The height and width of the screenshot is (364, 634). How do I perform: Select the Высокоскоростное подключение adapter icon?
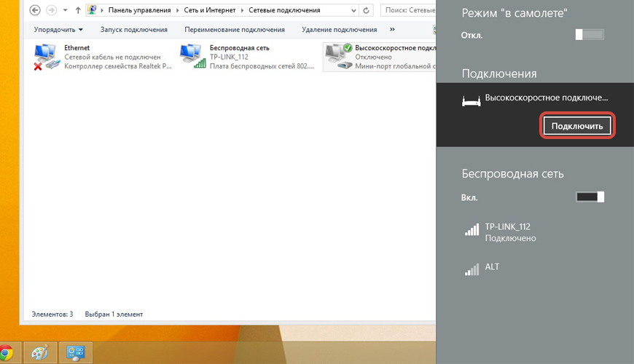[339, 56]
